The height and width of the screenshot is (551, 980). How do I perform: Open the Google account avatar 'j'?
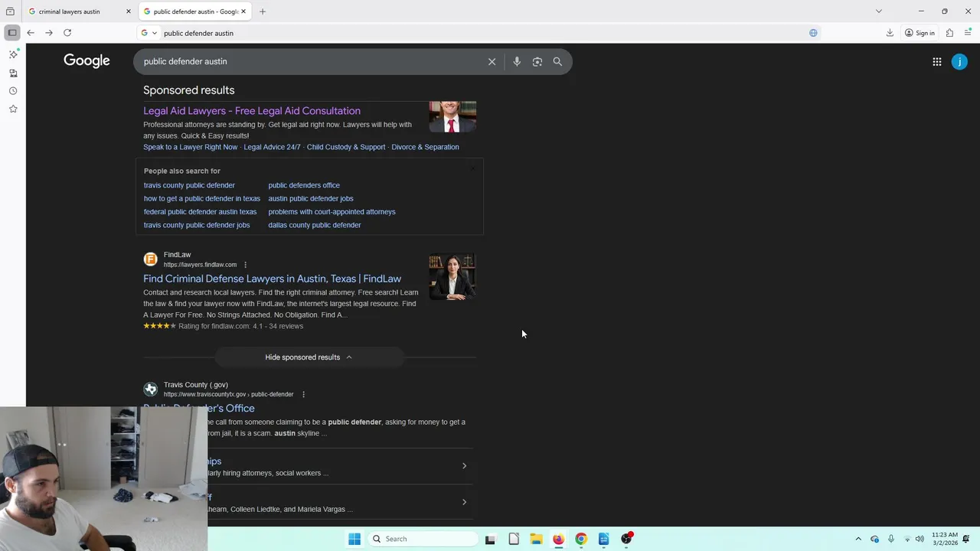959,62
